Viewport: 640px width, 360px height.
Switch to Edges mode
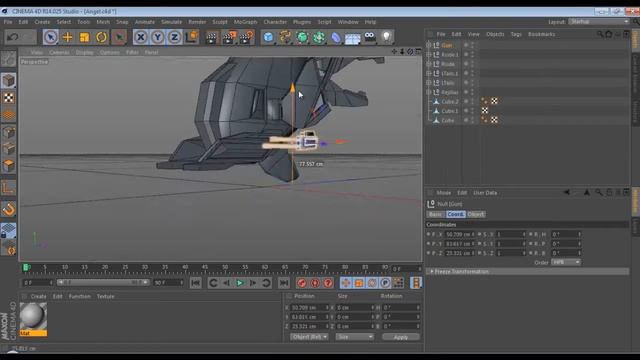tap(8, 149)
